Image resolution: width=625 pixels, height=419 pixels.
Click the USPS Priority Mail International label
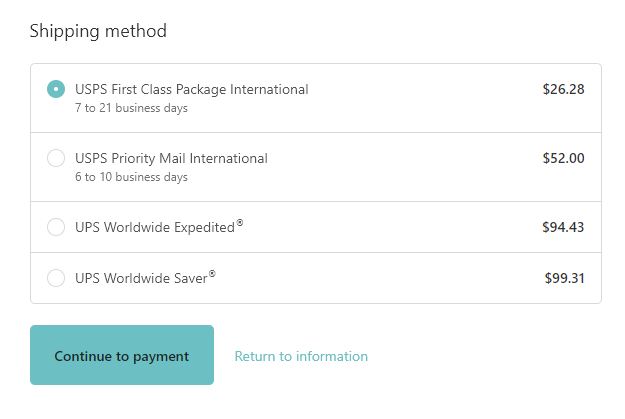pos(171,158)
